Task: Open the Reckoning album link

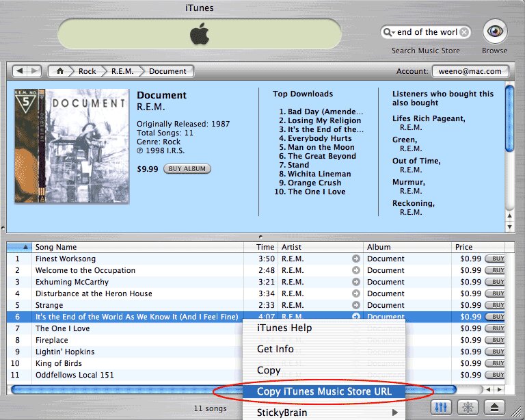Action: [x=413, y=203]
